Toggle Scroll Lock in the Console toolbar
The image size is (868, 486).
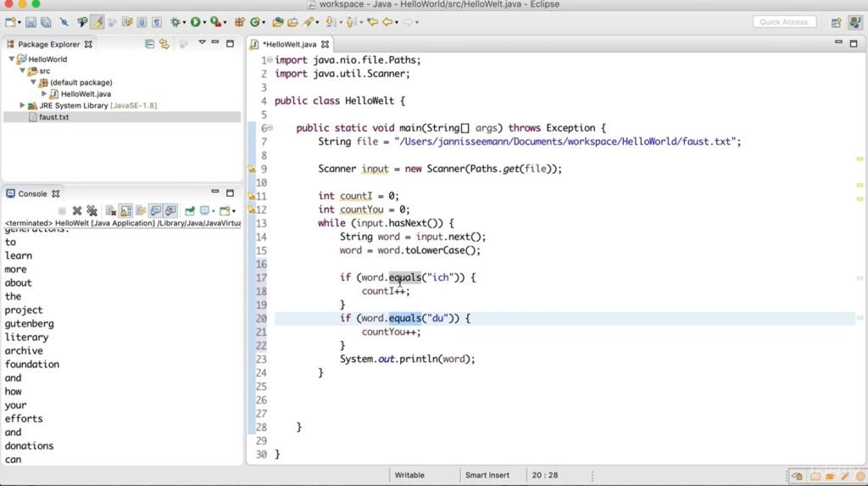(125, 210)
